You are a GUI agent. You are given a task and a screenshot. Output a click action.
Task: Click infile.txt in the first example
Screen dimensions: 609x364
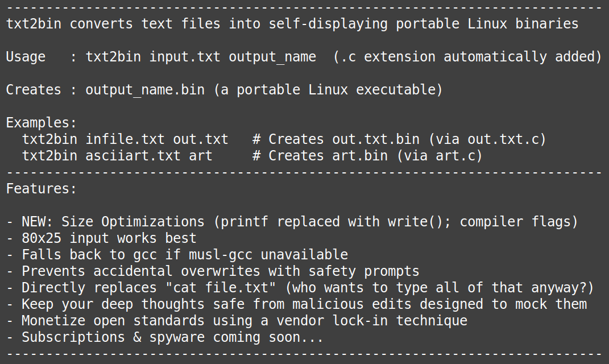point(125,139)
